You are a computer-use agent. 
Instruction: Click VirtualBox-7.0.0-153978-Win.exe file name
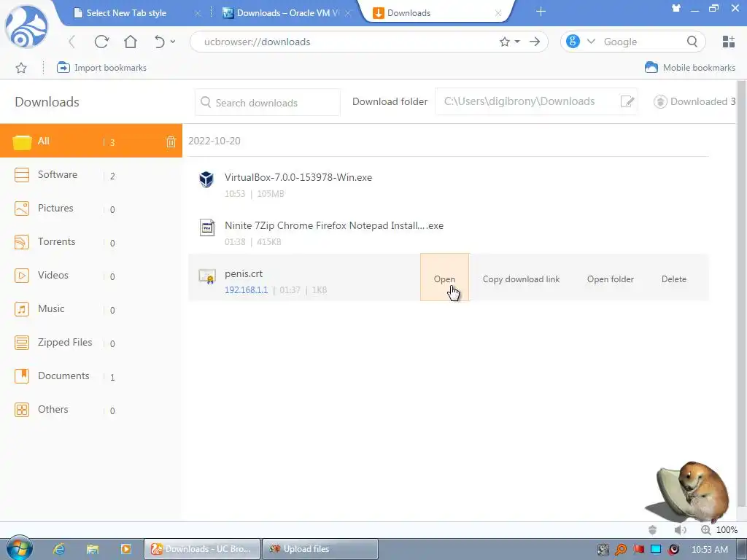tap(298, 178)
